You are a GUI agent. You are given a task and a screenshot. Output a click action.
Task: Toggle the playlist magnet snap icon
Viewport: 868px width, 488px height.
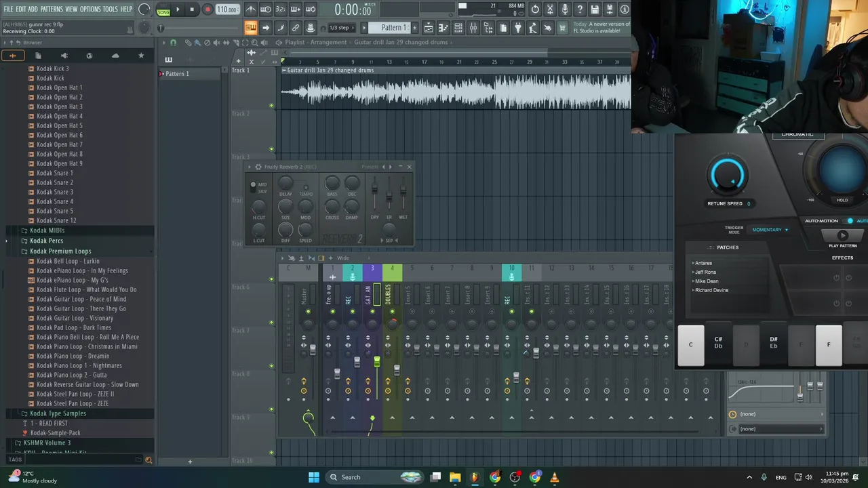click(x=173, y=43)
